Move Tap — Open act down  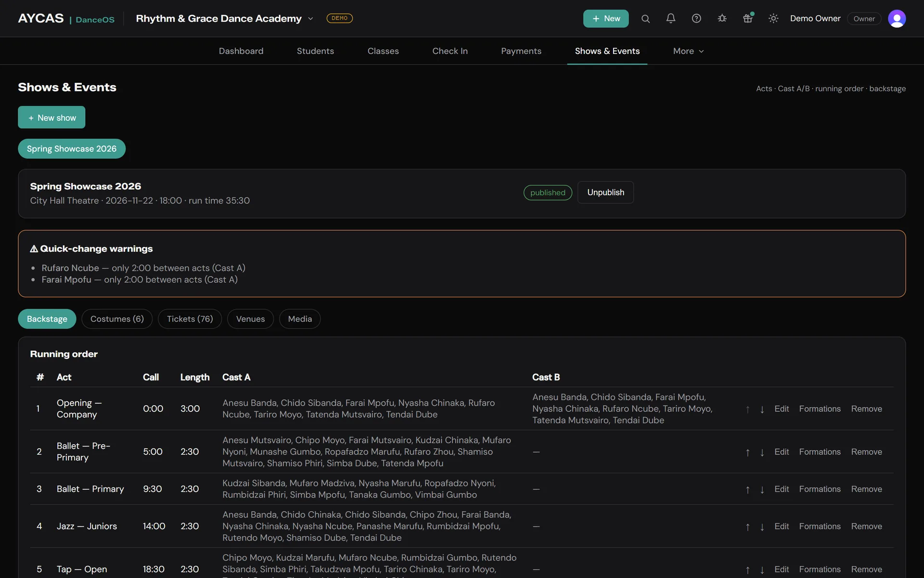pos(762,570)
